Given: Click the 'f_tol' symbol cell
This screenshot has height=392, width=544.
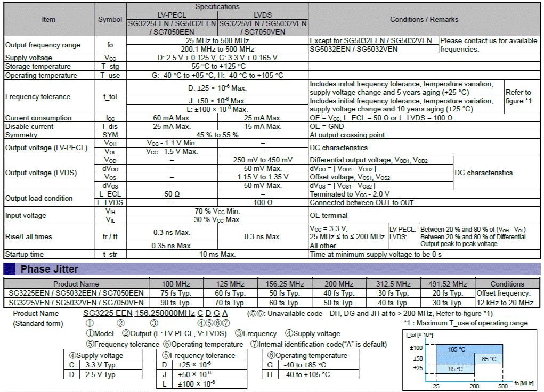Looking at the screenshot, I should point(110,96).
